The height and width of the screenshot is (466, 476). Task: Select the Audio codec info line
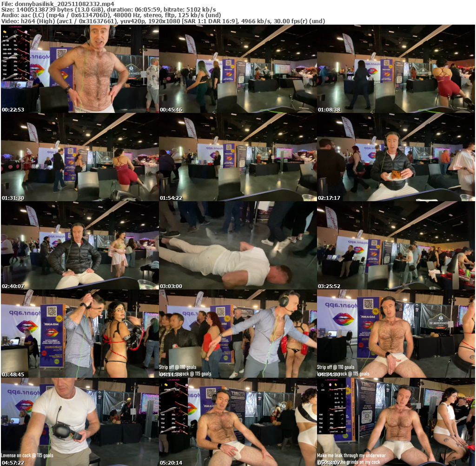pos(111,15)
